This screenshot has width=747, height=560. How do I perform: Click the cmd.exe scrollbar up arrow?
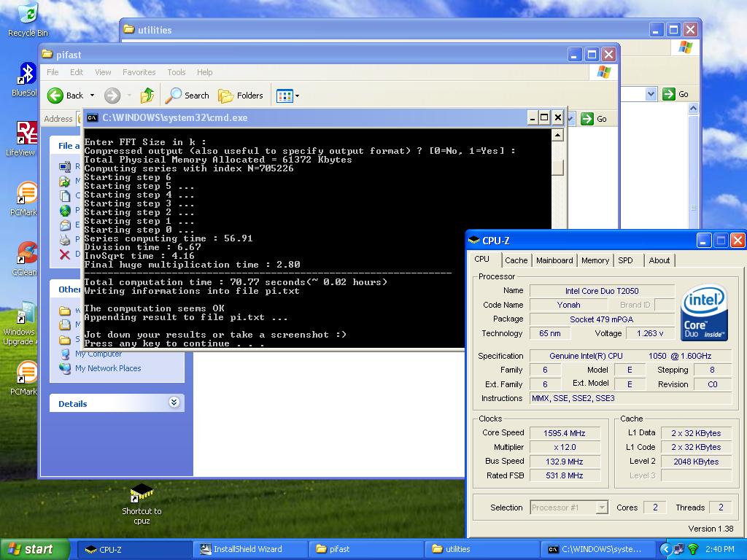(557, 135)
